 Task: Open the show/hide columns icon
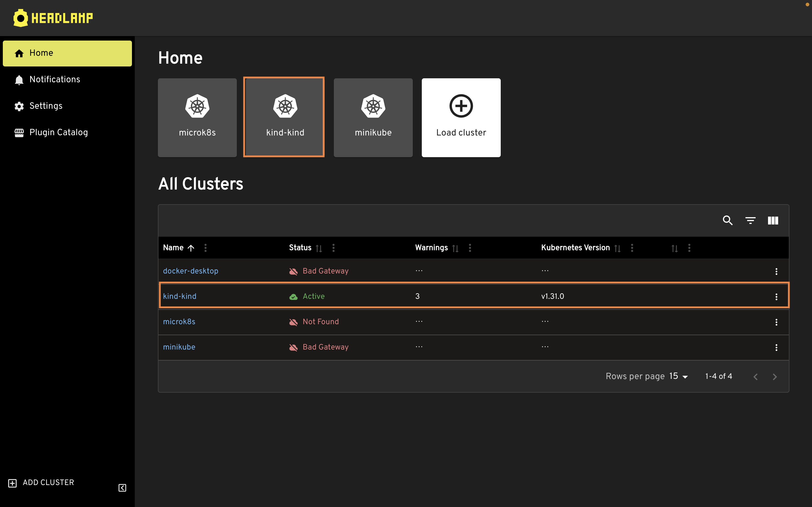773,220
